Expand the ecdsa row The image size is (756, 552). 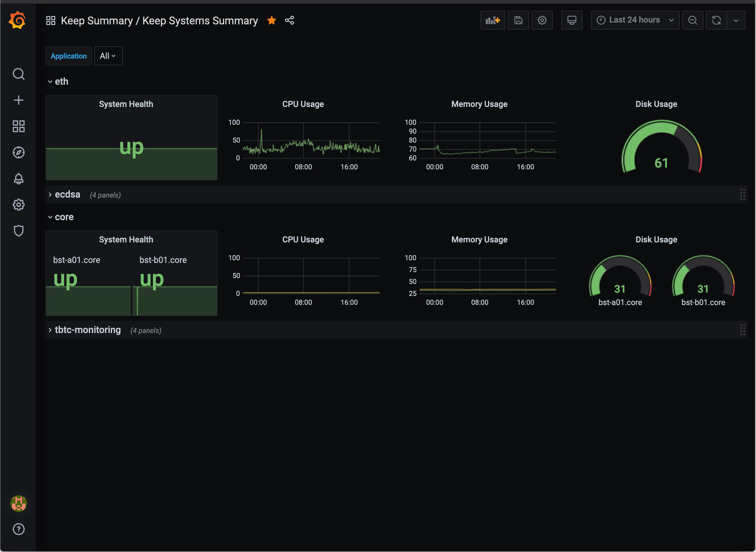click(67, 195)
